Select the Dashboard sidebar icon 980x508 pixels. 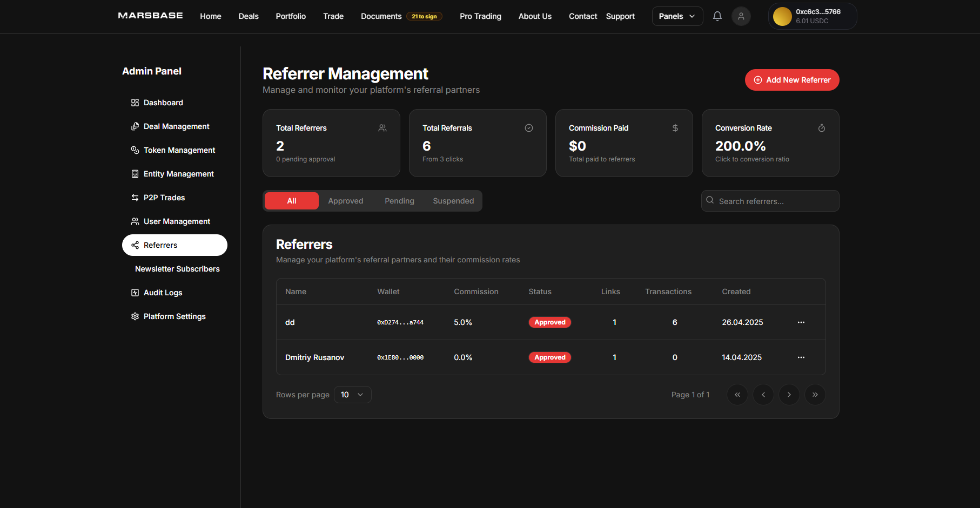[135, 102]
